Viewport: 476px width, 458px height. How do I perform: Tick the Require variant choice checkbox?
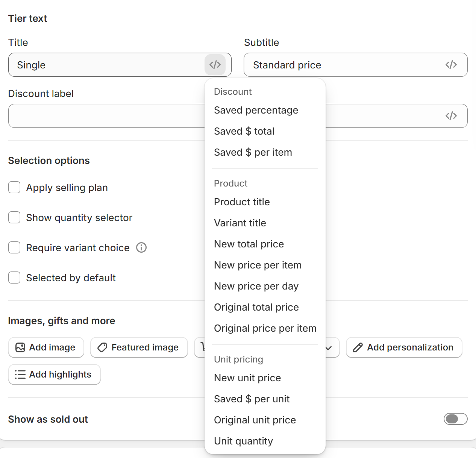click(14, 247)
